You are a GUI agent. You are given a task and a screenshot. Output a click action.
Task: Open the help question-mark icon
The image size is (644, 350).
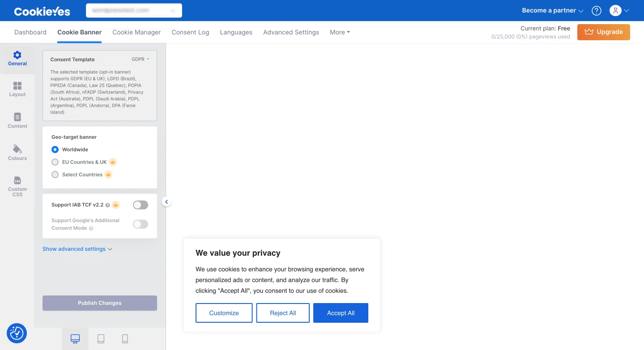(x=596, y=10)
